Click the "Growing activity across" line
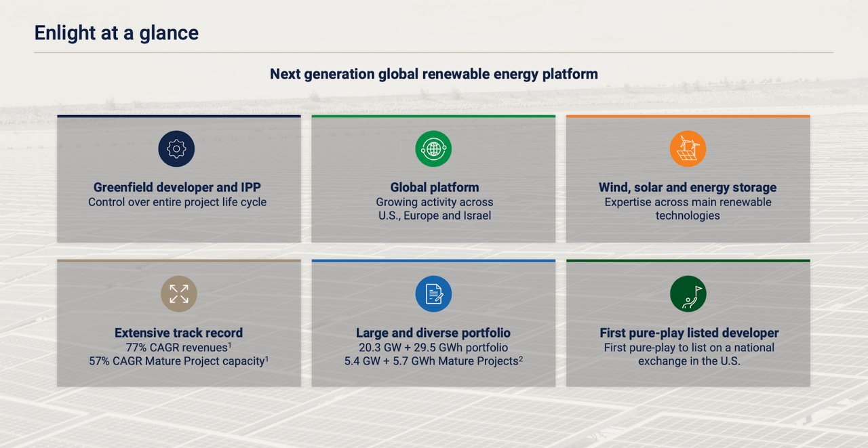Image resolution: width=868 pixels, height=448 pixels. click(435, 202)
